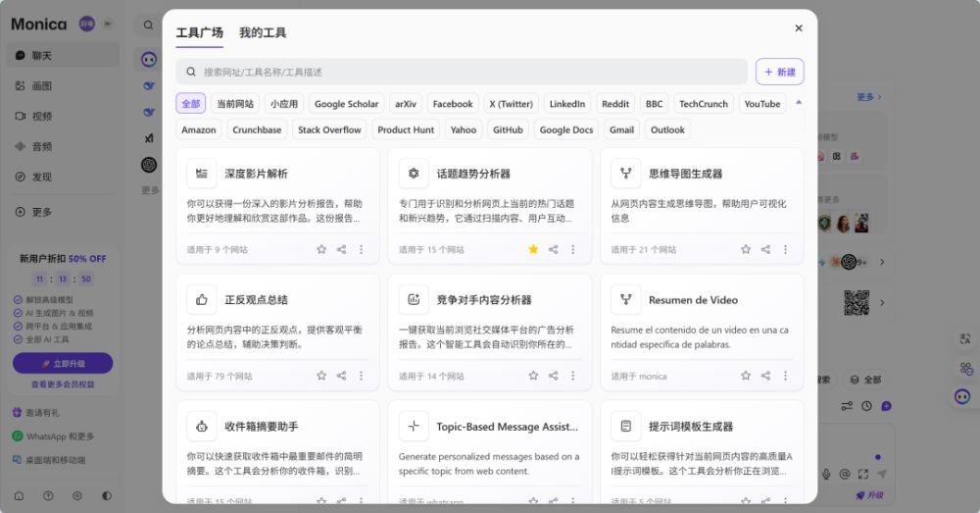
Task: Open more options for 竞争对手内容分析器
Action: 573,376
